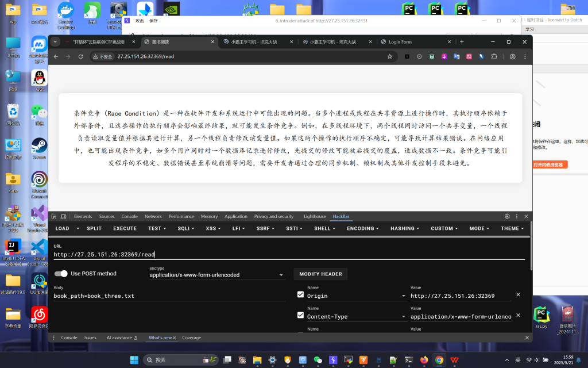Open the enctype combo box

point(217,275)
